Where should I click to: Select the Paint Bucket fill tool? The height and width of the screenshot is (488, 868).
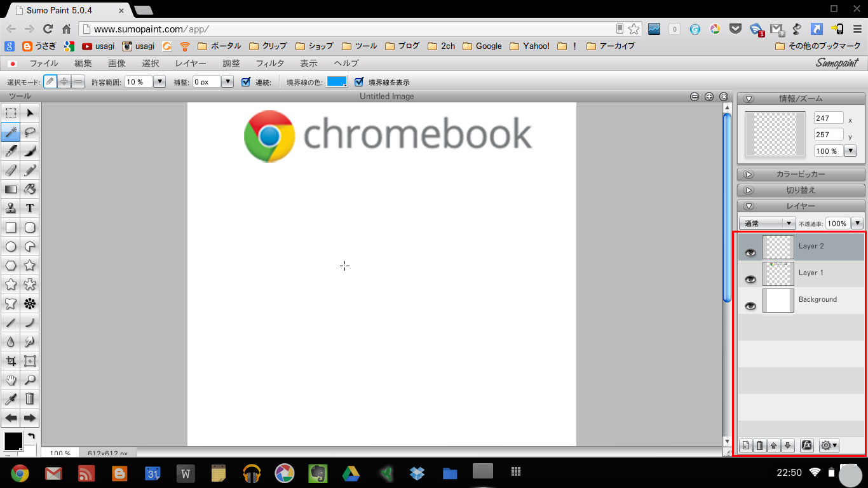[30, 189]
